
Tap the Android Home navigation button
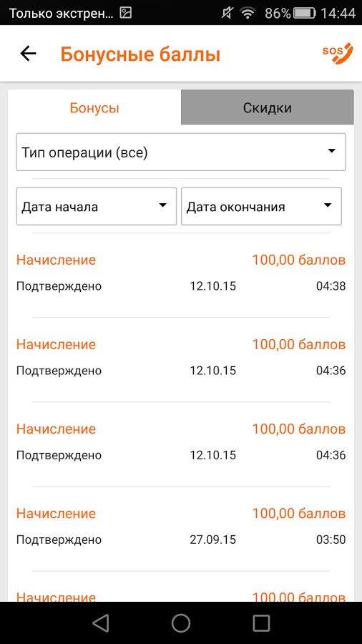point(181,623)
